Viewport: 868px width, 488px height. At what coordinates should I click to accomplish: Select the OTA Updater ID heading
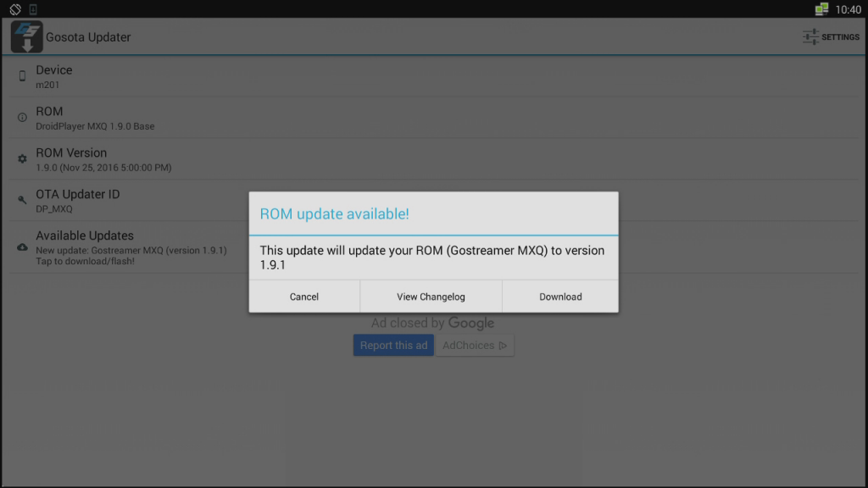(x=78, y=194)
